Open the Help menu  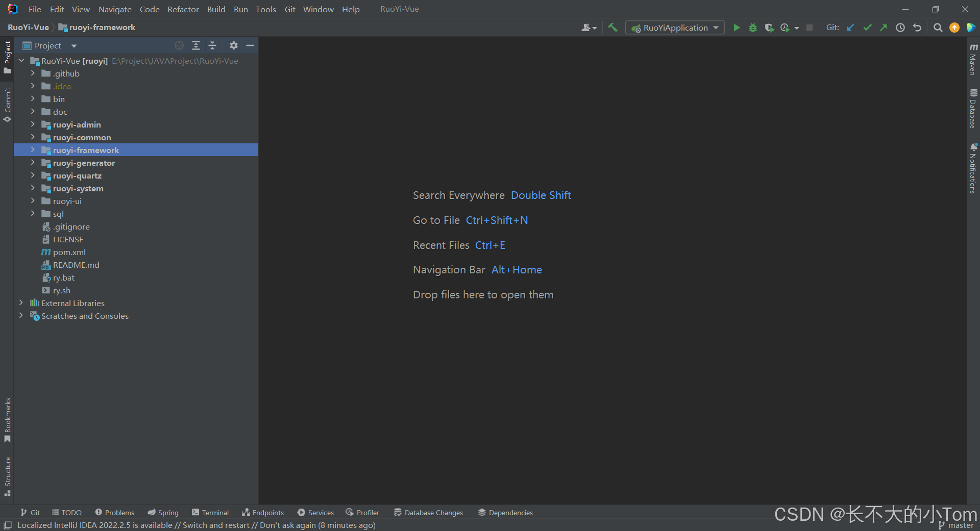pos(351,9)
